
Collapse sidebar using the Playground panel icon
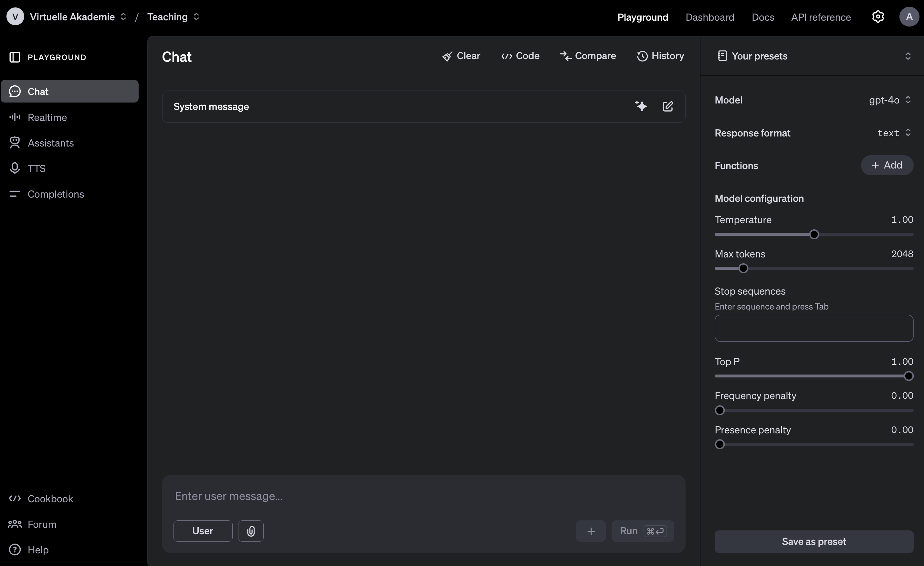(15, 57)
